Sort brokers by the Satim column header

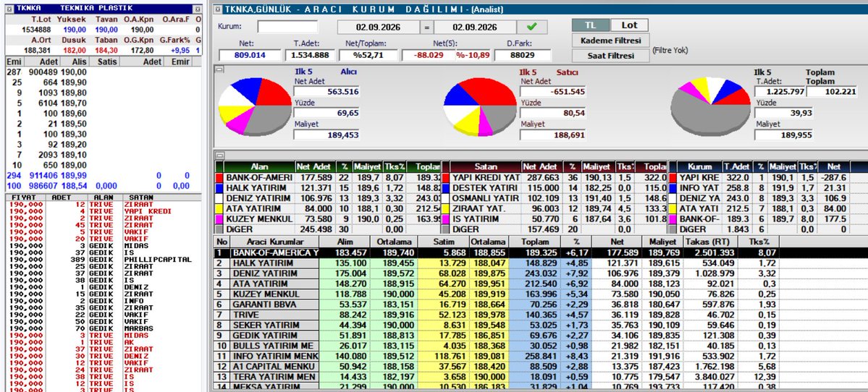(x=443, y=242)
